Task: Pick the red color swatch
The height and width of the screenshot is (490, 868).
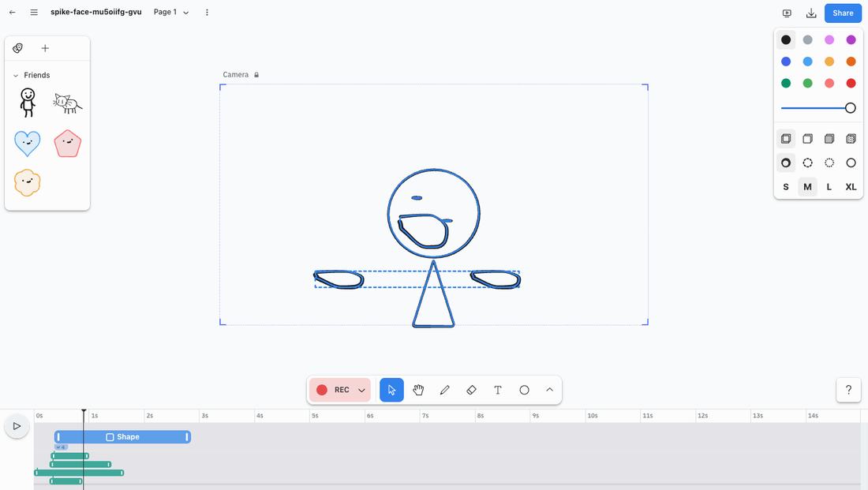Action: [851, 83]
